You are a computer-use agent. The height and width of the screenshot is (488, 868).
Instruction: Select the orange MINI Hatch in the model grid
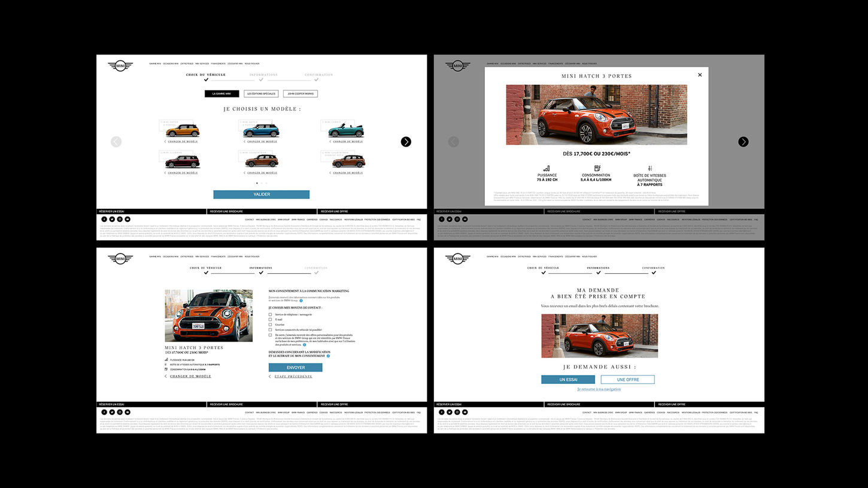pos(182,130)
